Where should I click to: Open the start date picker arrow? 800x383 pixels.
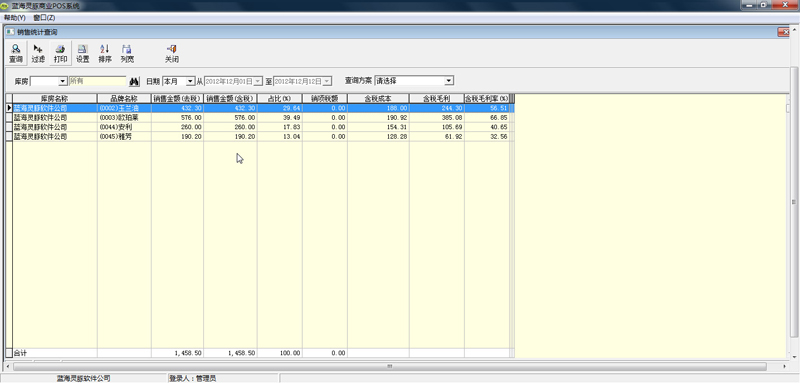[x=258, y=81]
